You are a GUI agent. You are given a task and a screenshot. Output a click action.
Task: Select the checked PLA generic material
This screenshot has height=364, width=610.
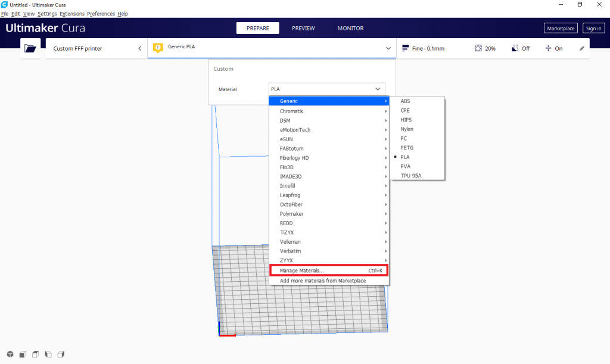[418, 157]
